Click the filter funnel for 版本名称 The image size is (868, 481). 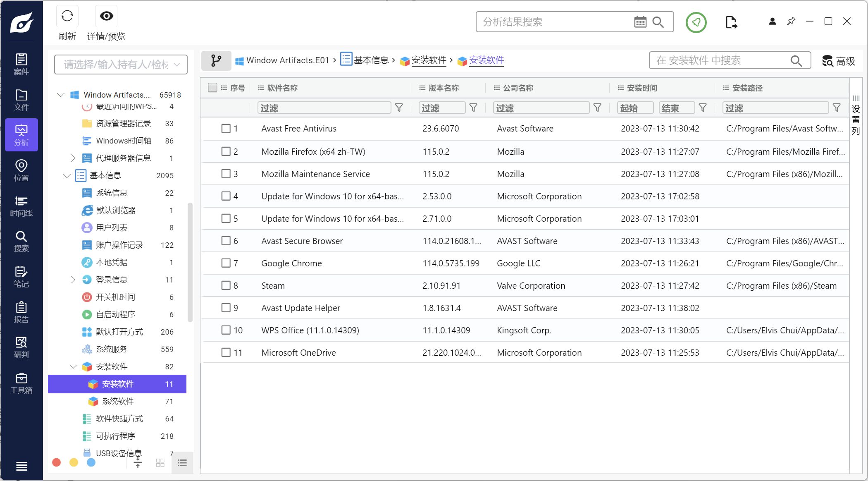(x=473, y=108)
